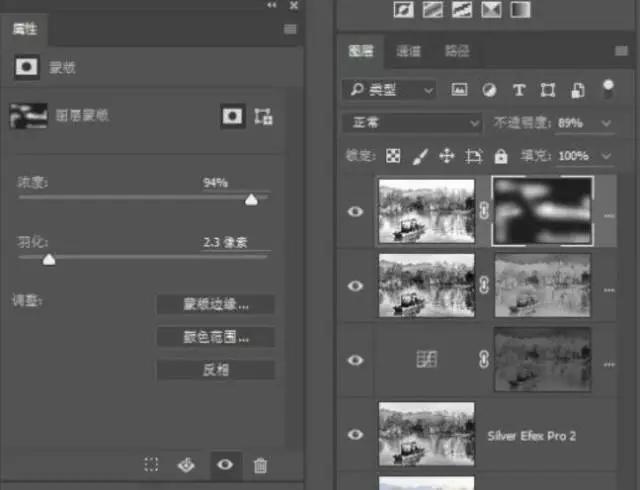640x490 pixels.
Task: Expand the opacity 89% dropdown arrow
Action: [606, 123]
